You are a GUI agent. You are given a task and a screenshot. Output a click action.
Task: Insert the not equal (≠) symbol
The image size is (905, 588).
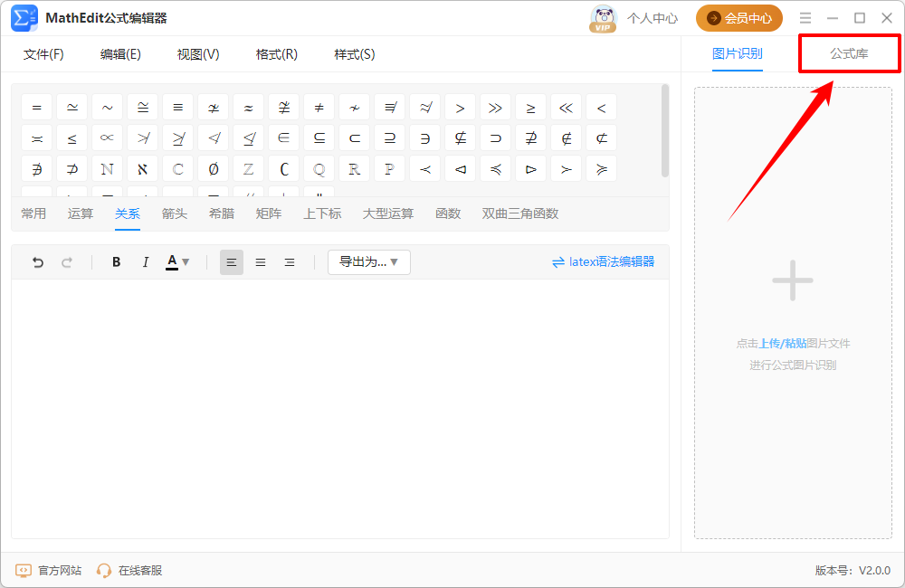click(x=319, y=108)
